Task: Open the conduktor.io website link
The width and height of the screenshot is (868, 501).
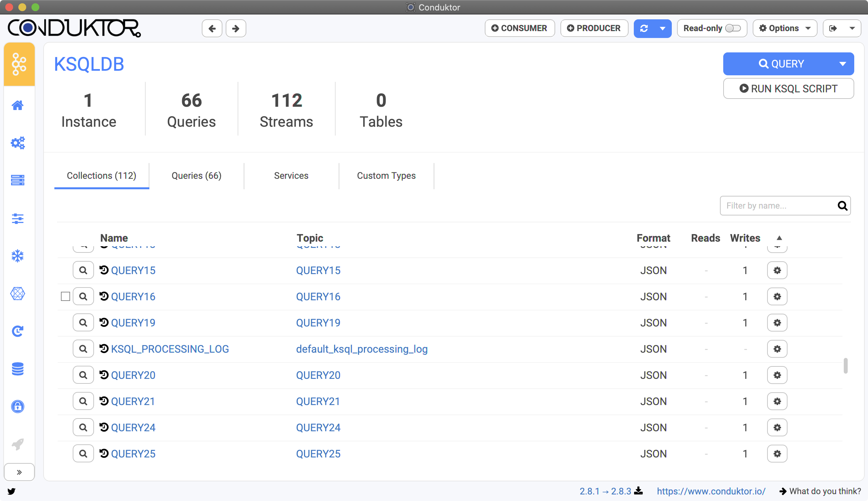Action: click(711, 491)
